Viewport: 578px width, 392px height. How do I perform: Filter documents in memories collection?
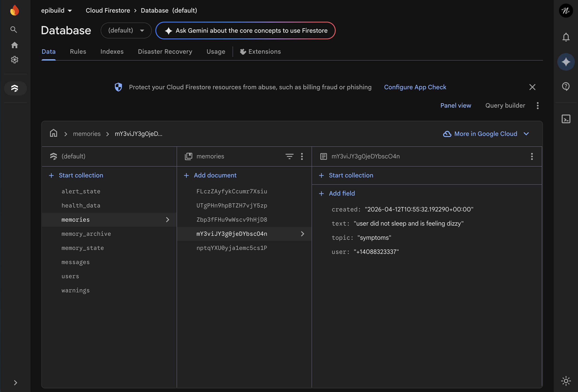pyautogui.click(x=289, y=156)
